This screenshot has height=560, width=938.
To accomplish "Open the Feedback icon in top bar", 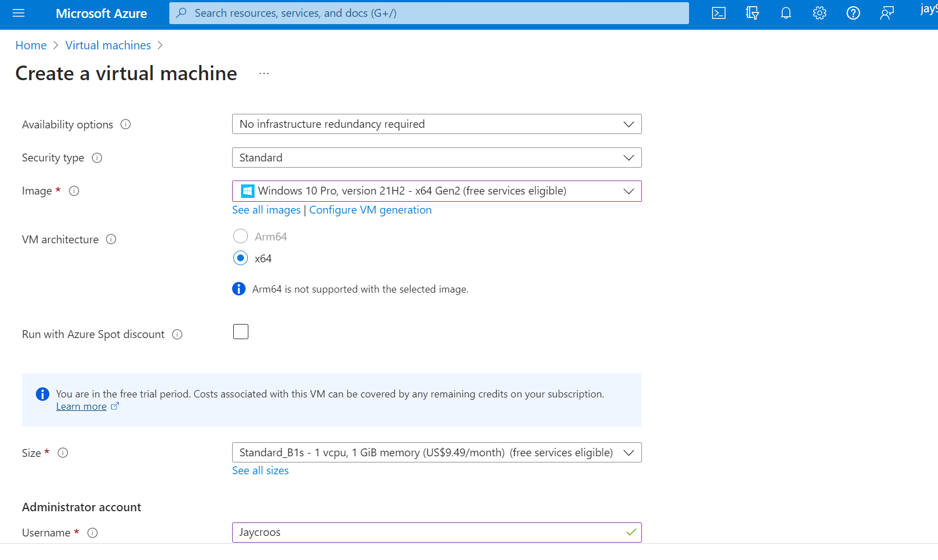I will coord(887,13).
